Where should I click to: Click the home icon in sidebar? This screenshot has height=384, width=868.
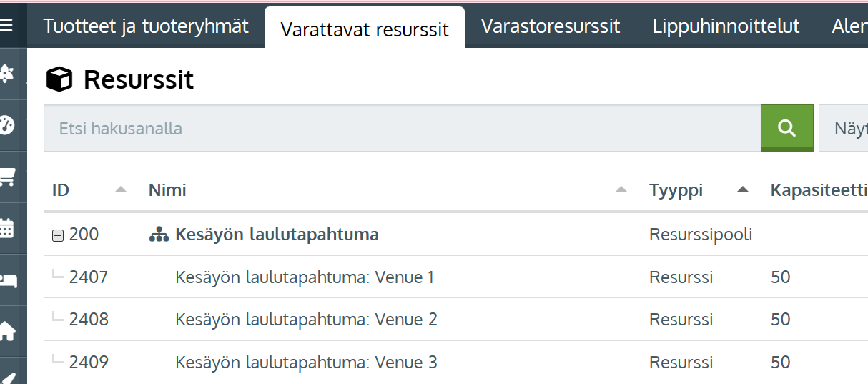(7, 331)
